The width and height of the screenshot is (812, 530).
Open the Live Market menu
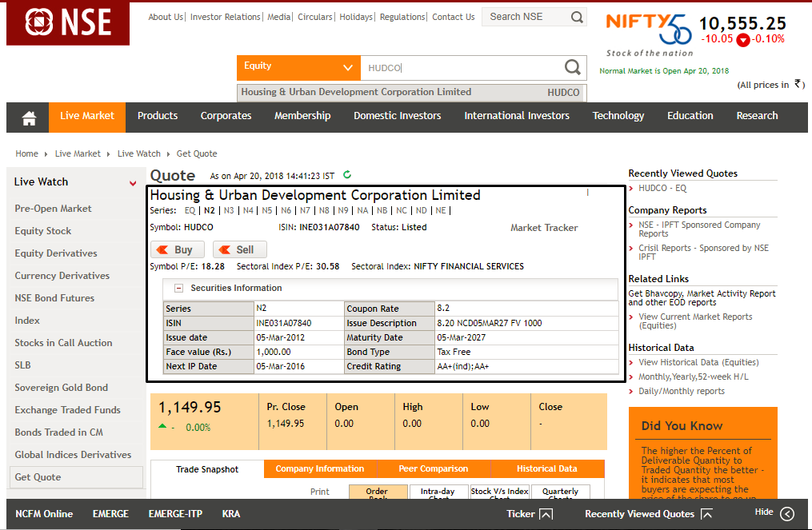tap(87, 116)
